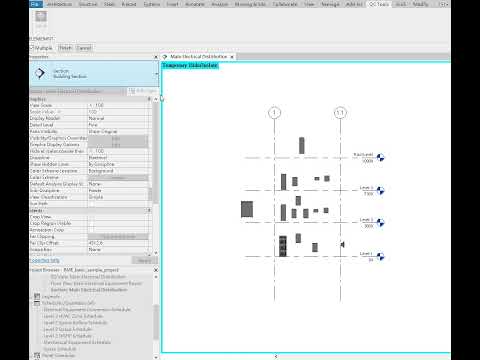Click the Cancel button
Screen dimensions: 480x360
point(83,48)
